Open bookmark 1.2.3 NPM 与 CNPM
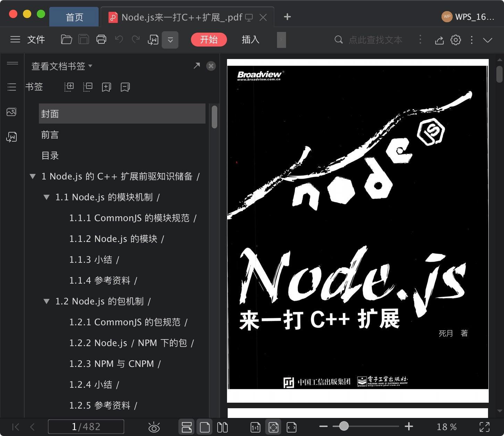Screen dimensions: 504x436 115,364
